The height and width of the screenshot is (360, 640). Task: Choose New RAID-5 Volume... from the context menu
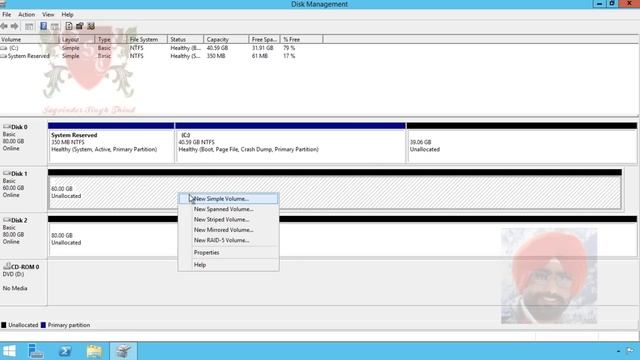(229, 240)
